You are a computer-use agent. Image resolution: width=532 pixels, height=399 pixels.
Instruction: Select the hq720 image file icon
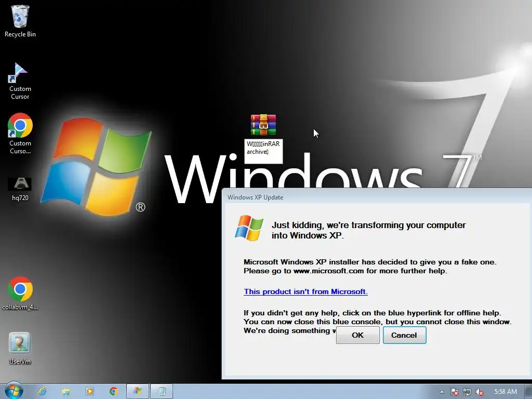point(20,189)
